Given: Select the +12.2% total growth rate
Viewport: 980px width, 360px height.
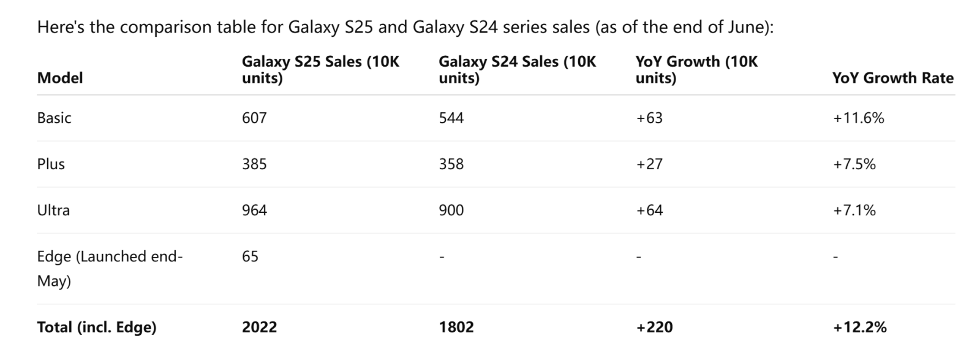Looking at the screenshot, I should pyautogui.click(x=859, y=327).
